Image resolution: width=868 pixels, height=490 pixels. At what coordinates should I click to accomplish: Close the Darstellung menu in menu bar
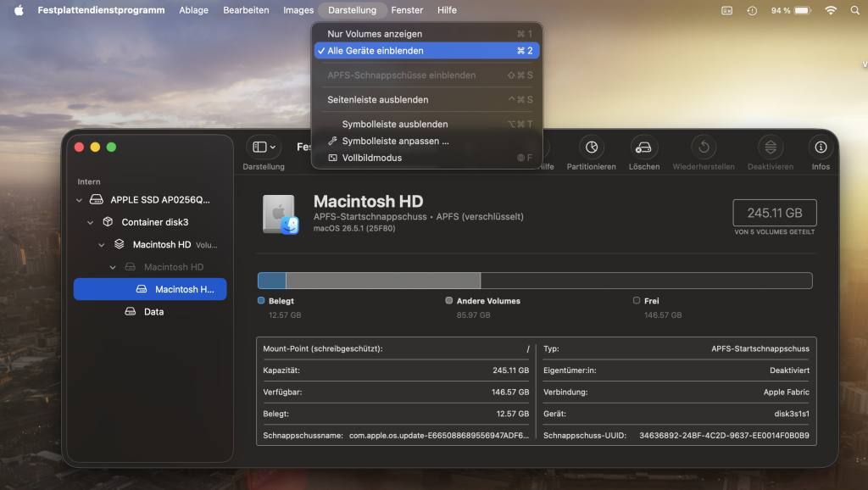(352, 10)
